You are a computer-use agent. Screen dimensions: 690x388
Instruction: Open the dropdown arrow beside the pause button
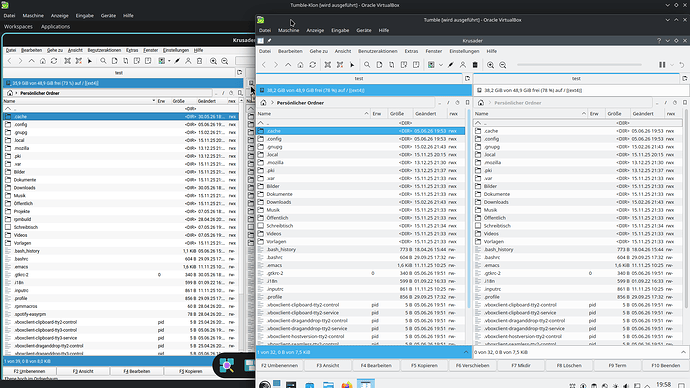(x=672, y=65)
